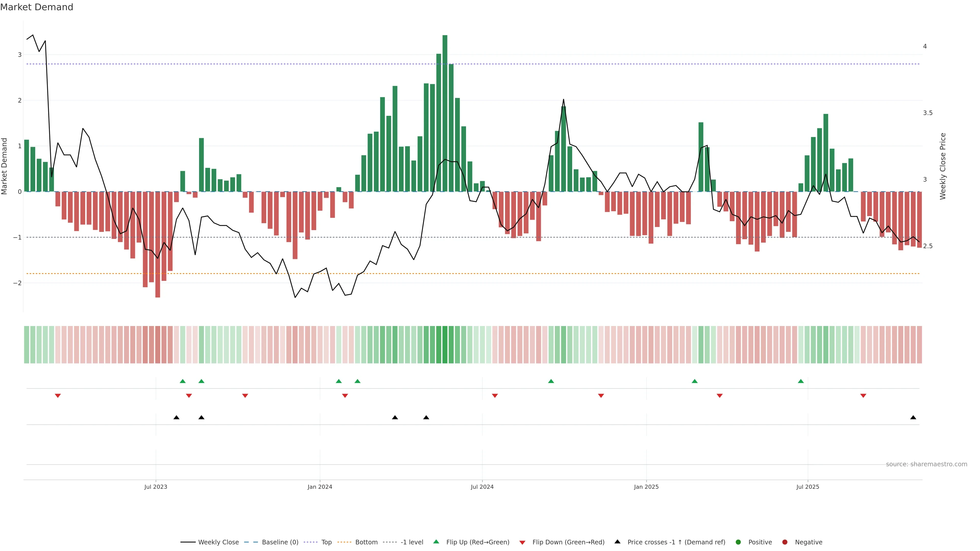Click the red Negative legend dot
Viewport: 980px width, 551px height.
click(785, 542)
